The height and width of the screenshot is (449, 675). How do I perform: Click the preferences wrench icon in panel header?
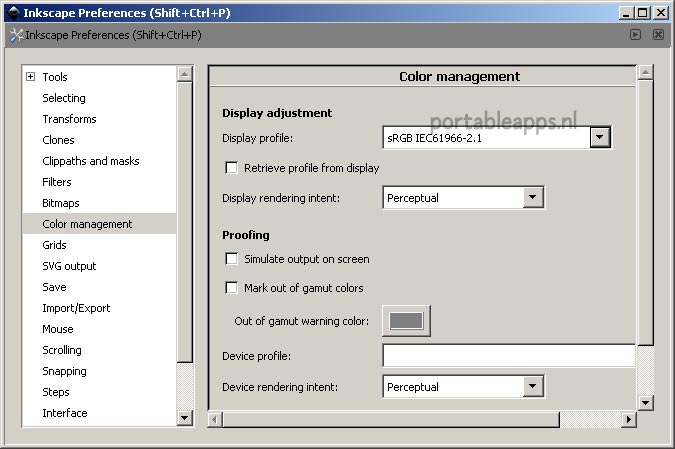pos(15,35)
